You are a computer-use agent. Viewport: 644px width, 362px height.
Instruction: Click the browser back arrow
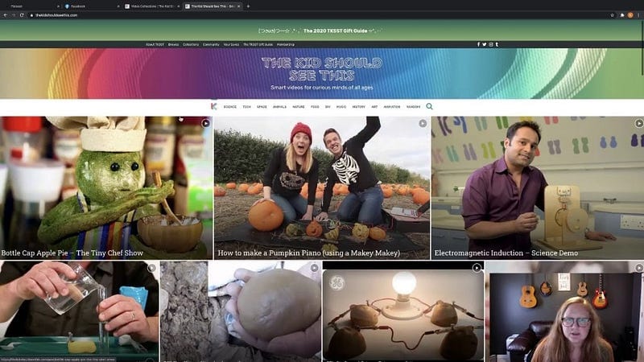pyautogui.click(x=5, y=14)
